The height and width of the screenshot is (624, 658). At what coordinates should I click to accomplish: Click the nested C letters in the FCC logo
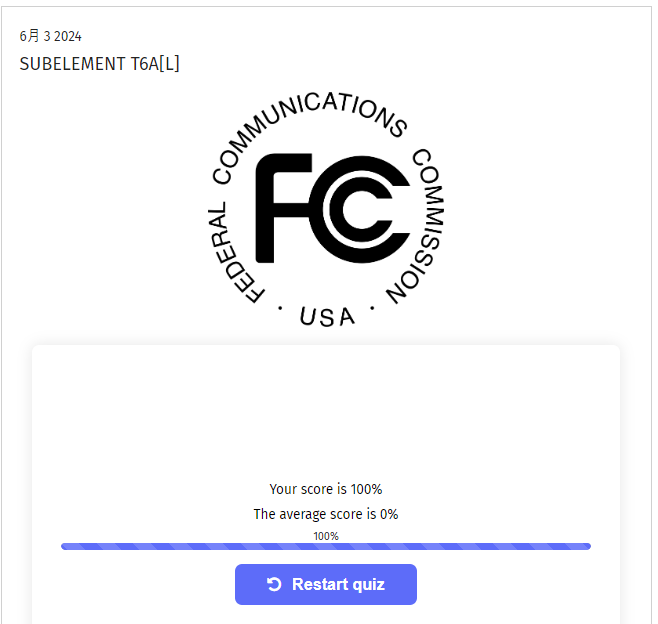tap(365, 210)
